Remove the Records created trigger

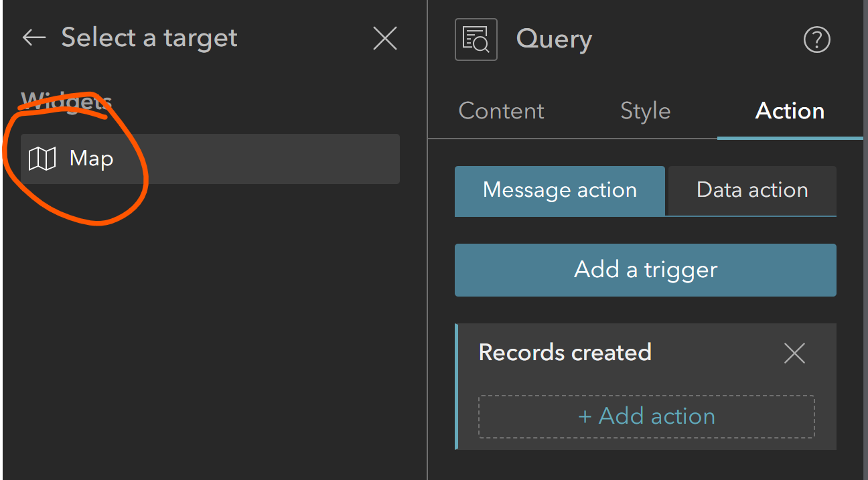[794, 353]
